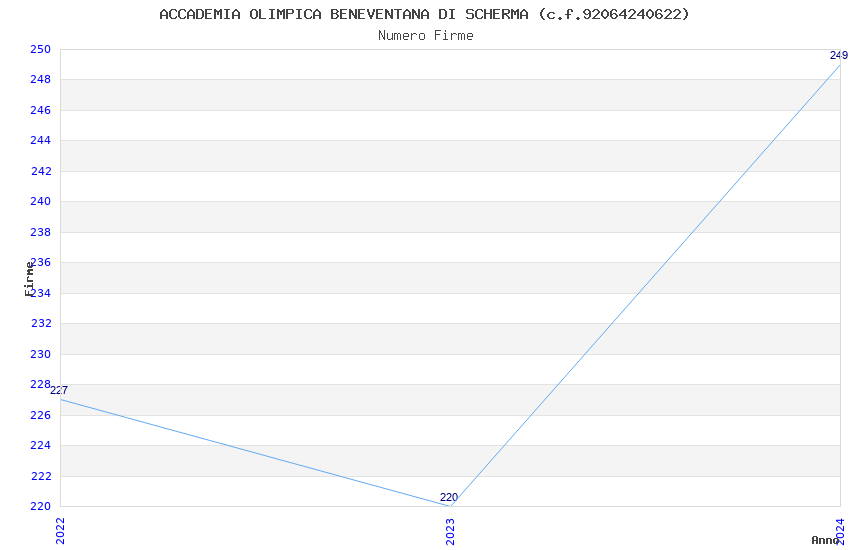
Task: Click the y-axis value 226
Action: pyautogui.click(x=41, y=415)
